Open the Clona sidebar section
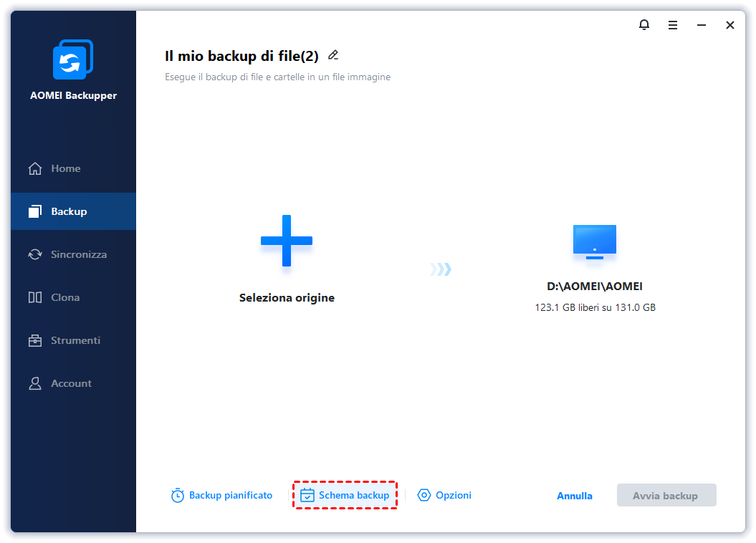 [73, 297]
